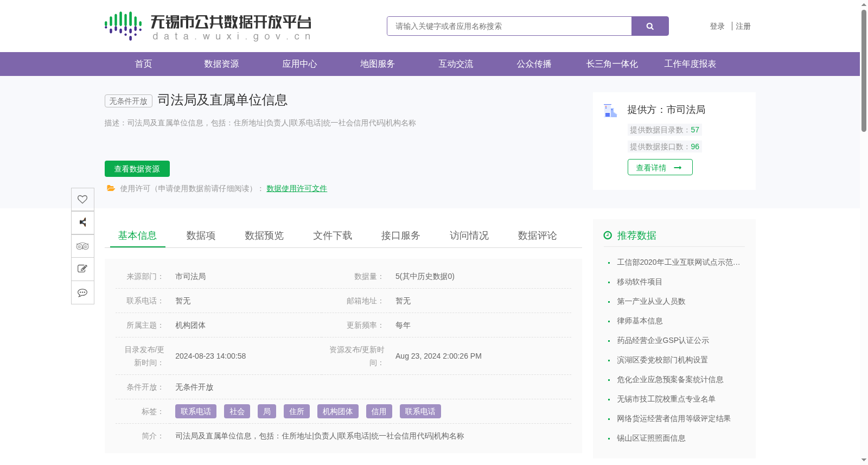Viewport: 868px width, 465px height.
Task: Click the 局 tag
Action: (267, 411)
